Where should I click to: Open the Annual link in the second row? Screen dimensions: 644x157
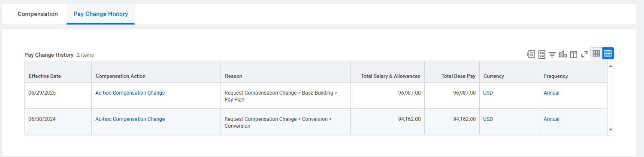[x=551, y=119]
